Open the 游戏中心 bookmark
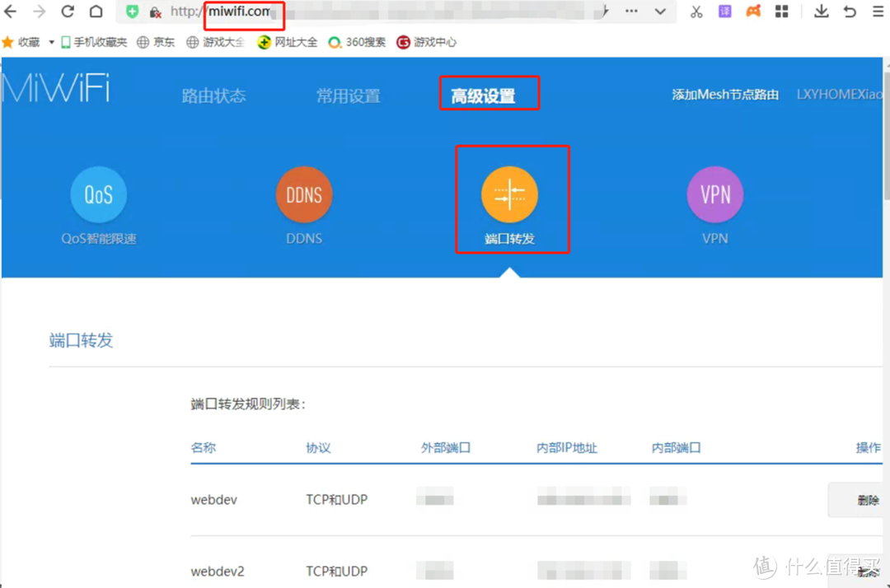This screenshot has width=890, height=588. [427, 42]
